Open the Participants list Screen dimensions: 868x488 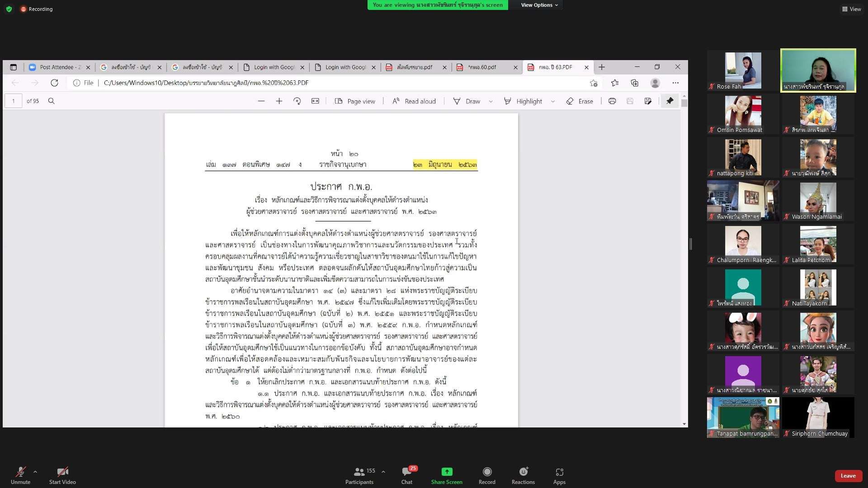coord(359,472)
